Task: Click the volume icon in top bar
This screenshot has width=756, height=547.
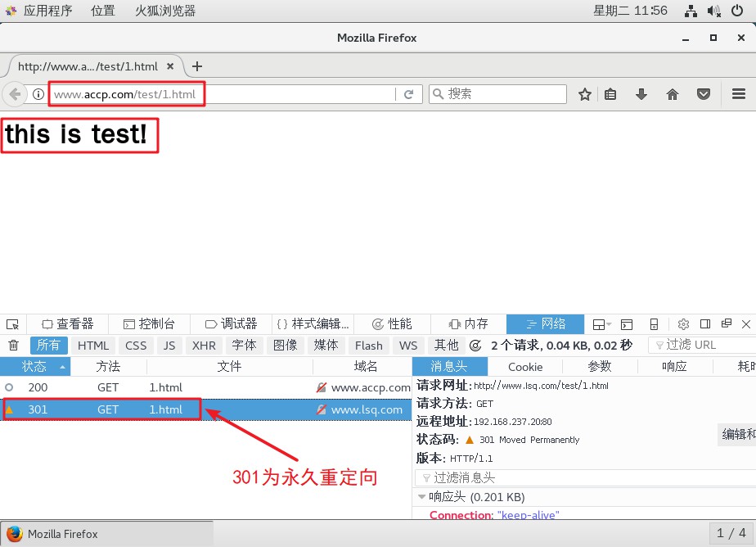Action: point(714,11)
